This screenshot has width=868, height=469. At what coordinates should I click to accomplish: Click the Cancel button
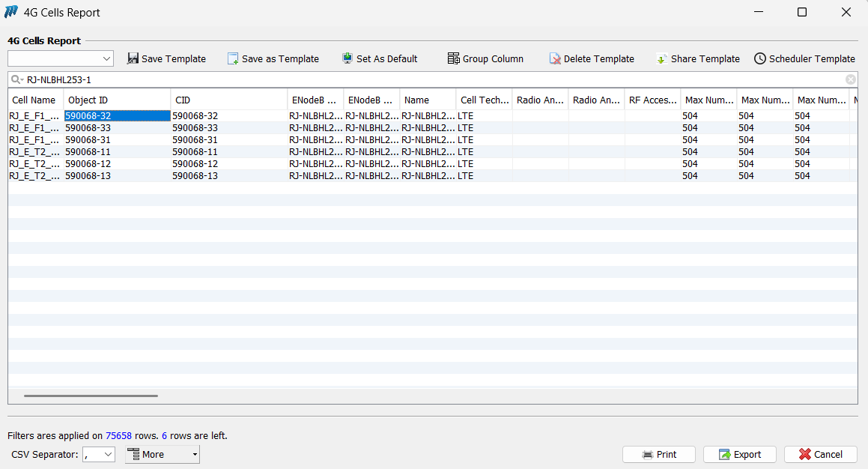click(x=820, y=454)
